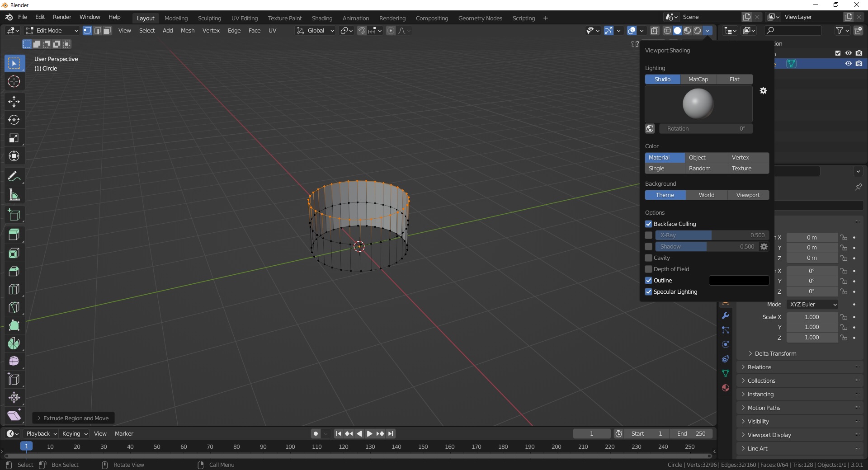Switch to face select mode

coord(107,31)
